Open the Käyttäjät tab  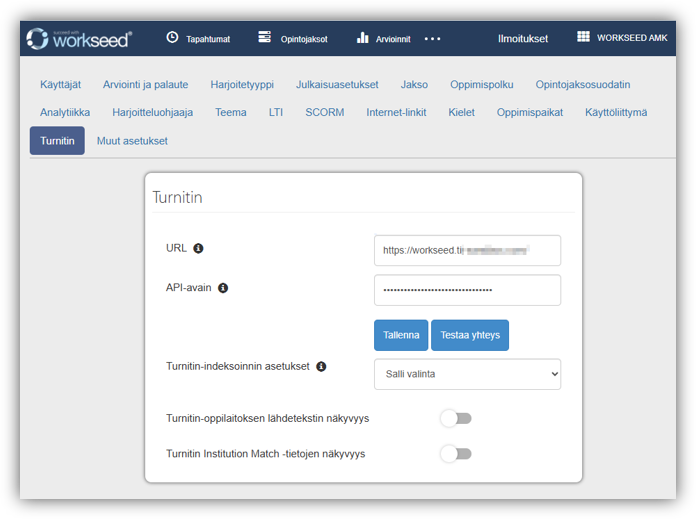tap(61, 85)
